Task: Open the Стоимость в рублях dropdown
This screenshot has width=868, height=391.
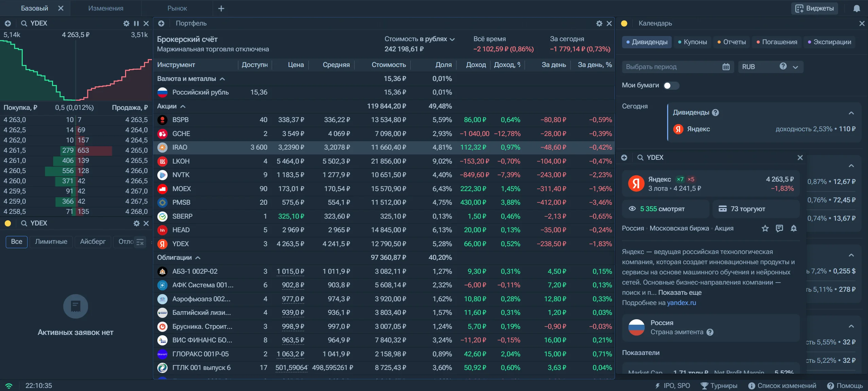Action: 419,39
